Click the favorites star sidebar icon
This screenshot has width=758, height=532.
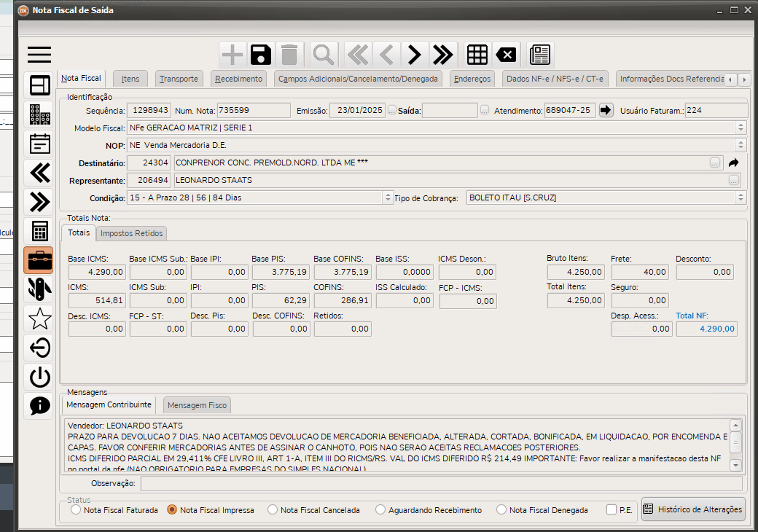point(39,318)
